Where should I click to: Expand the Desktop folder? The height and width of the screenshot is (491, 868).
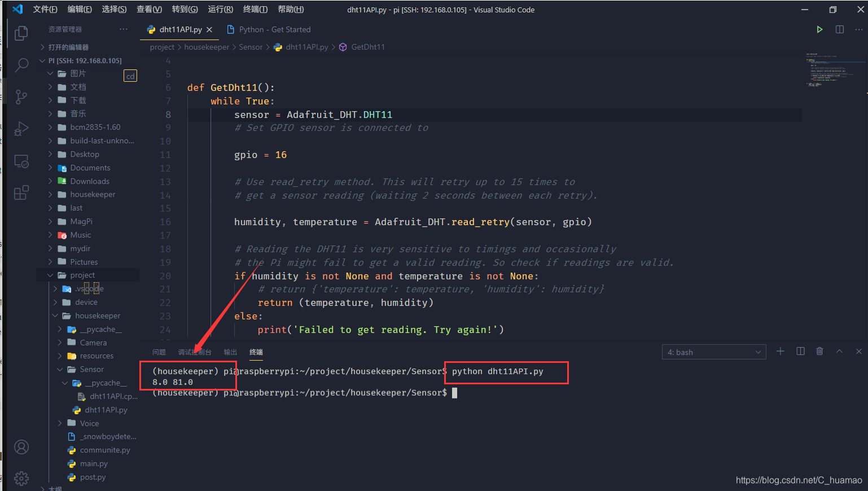[85, 154]
